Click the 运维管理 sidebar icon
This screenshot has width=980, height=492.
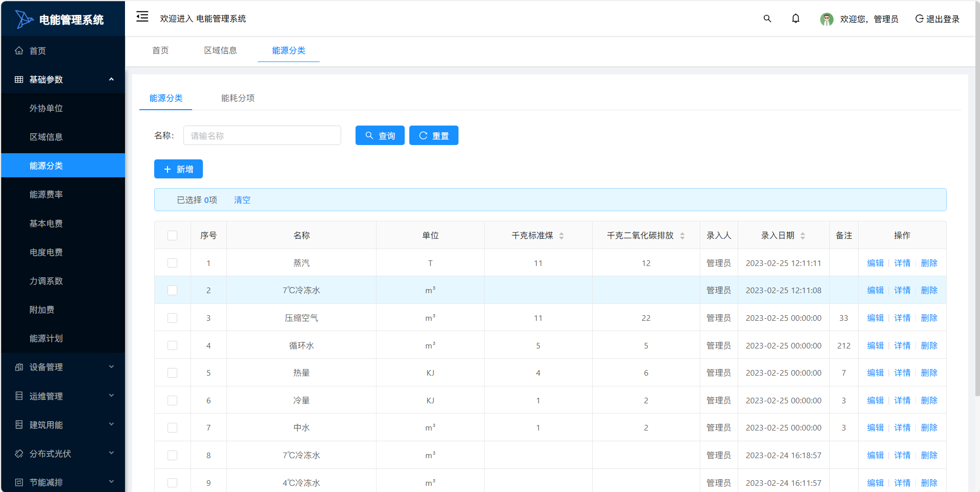(x=19, y=396)
